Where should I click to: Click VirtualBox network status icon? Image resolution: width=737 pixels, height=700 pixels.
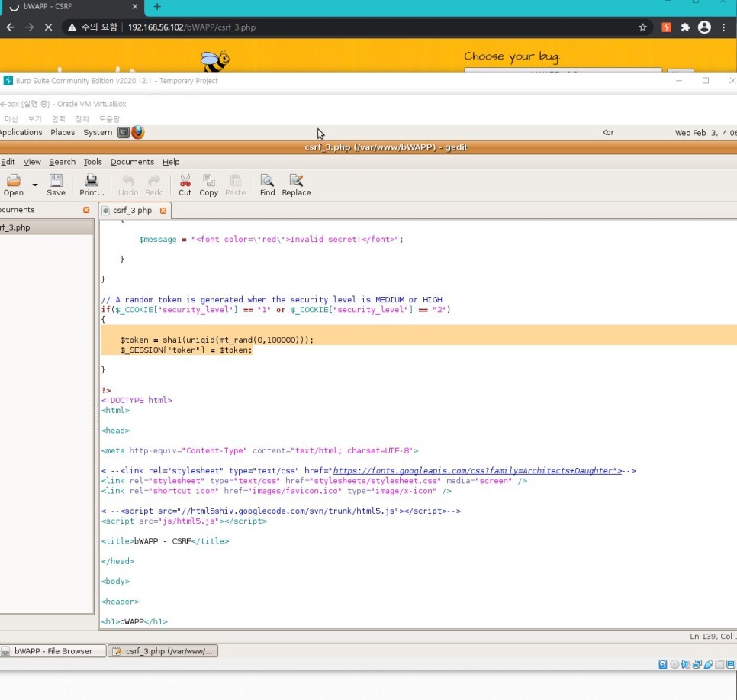[697, 664]
